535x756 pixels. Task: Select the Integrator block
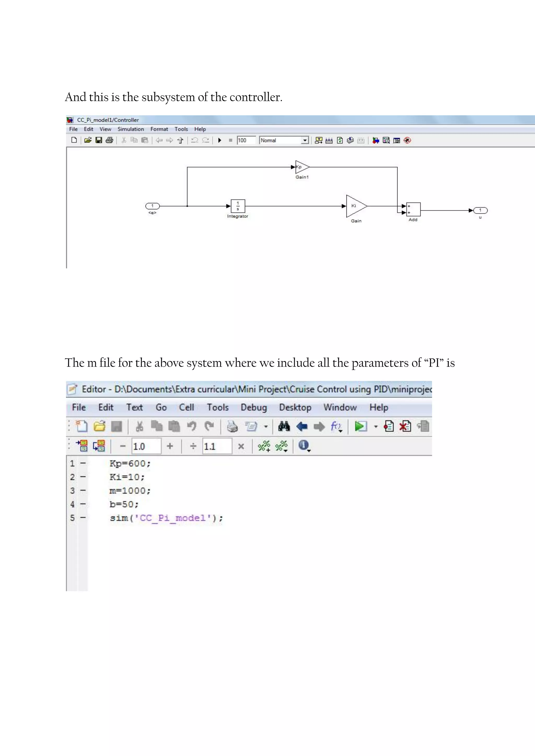coord(238,206)
